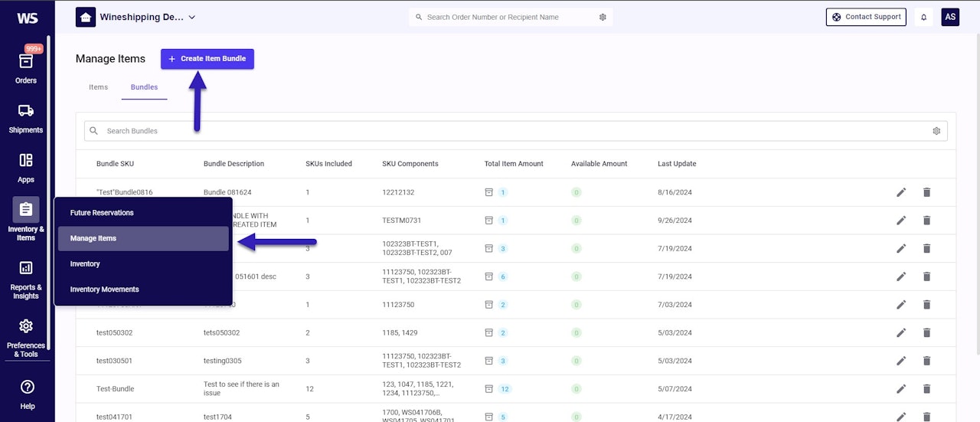Switch to the Items tab
Image resolution: width=980 pixels, height=422 pixels.
pyautogui.click(x=98, y=87)
